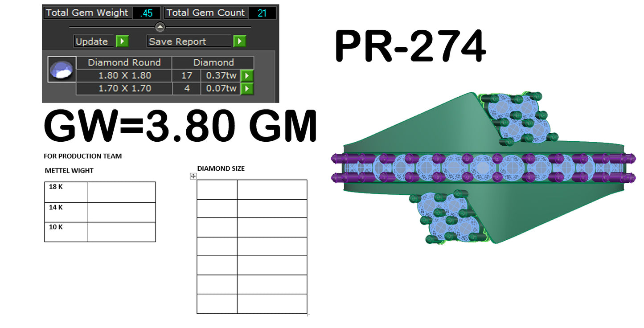644x328 pixels.
Task: Click the table move handle by DIAMOND SIZE
Action: [193, 176]
